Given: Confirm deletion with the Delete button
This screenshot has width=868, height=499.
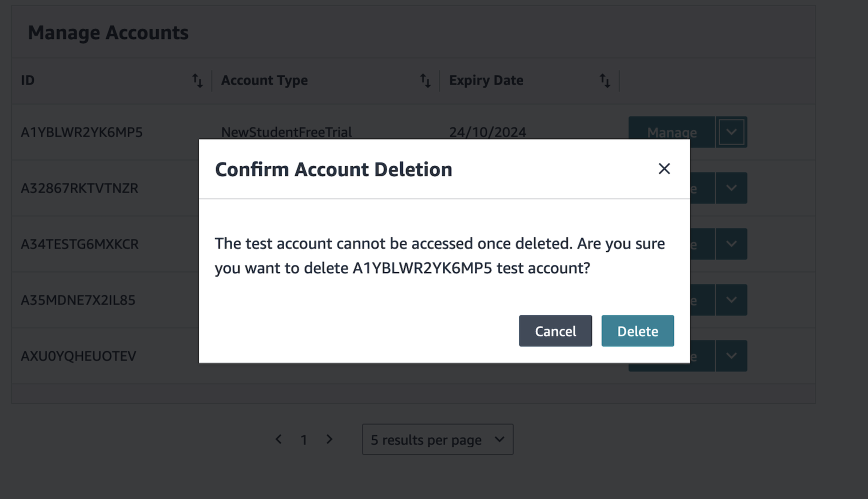Looking at the screenshot, I should coord(637,330).
